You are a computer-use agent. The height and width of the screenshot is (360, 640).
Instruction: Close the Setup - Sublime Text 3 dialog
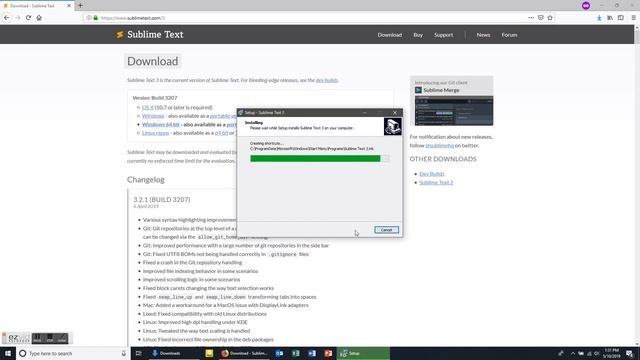click(x=395, y=113)
